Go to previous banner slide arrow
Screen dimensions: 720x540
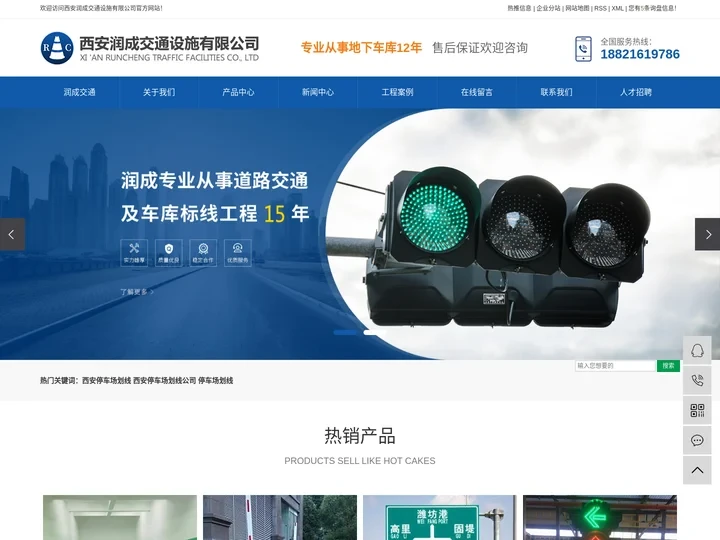12,234
